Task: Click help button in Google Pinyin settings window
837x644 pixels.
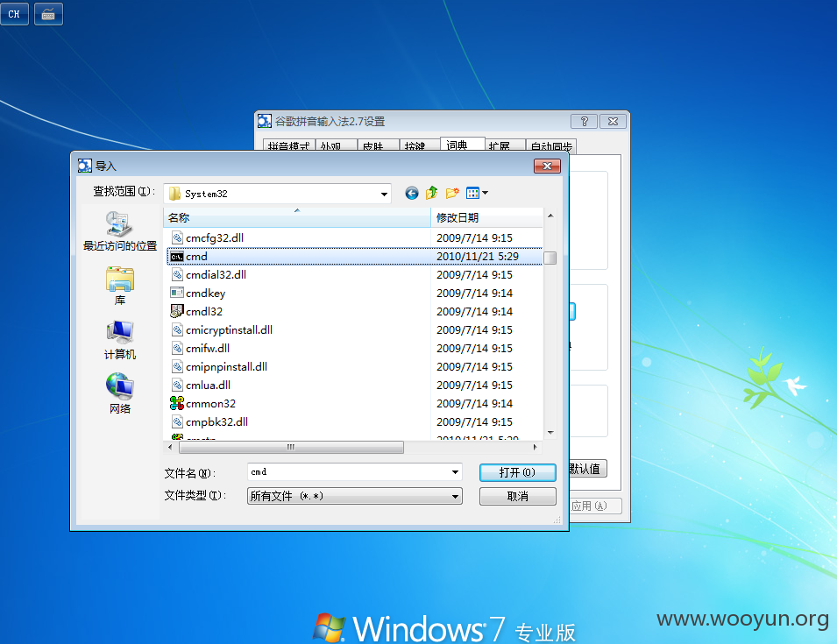Action: click(x=584, y=121)
